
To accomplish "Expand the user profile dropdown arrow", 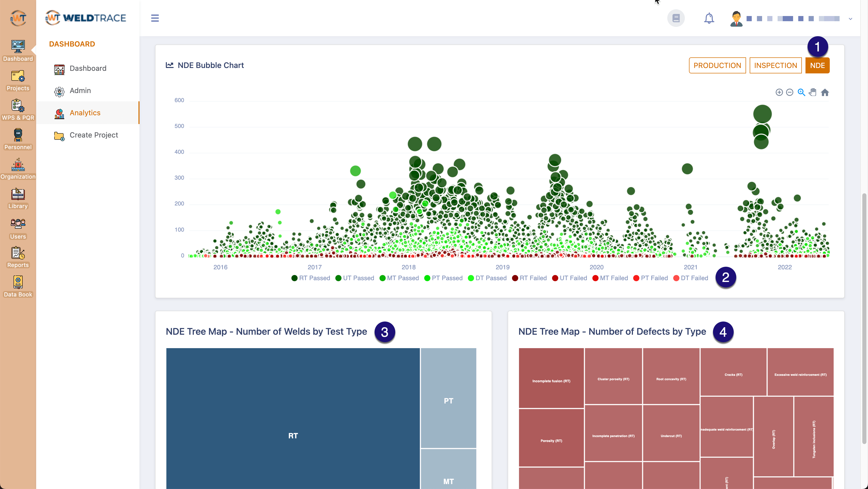I will (x=850, y=19).
